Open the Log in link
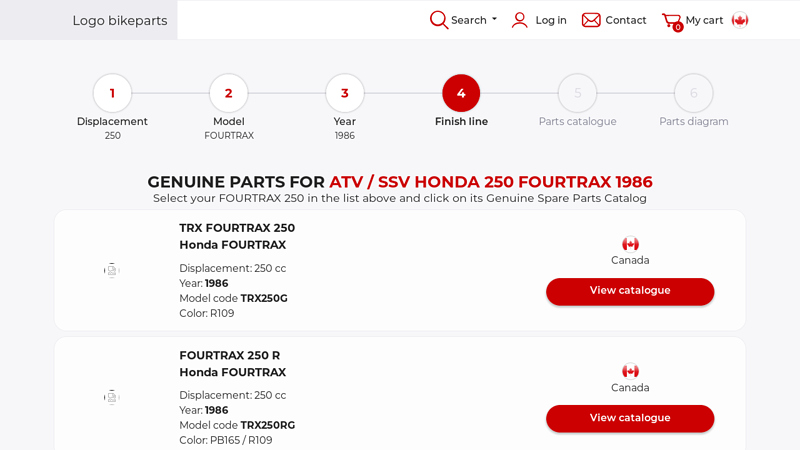This screenshot has height=450, width=800. coord(551,20)
